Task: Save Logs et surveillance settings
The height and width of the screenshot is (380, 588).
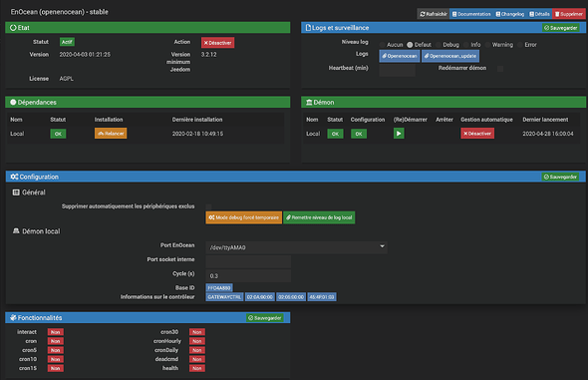Action: coord(561,28)
